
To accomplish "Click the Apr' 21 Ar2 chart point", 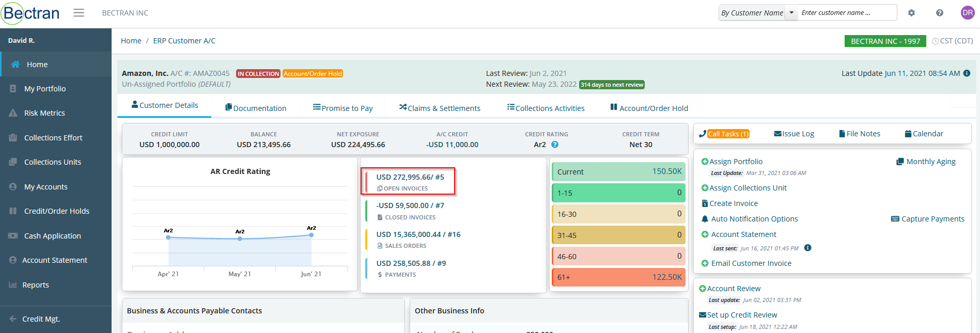I will (168, 237).
